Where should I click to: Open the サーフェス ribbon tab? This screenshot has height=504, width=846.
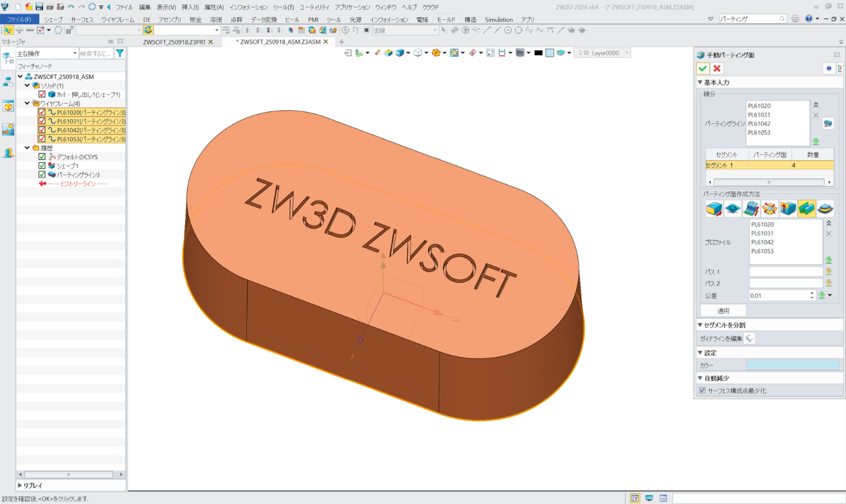pos(82,20)
